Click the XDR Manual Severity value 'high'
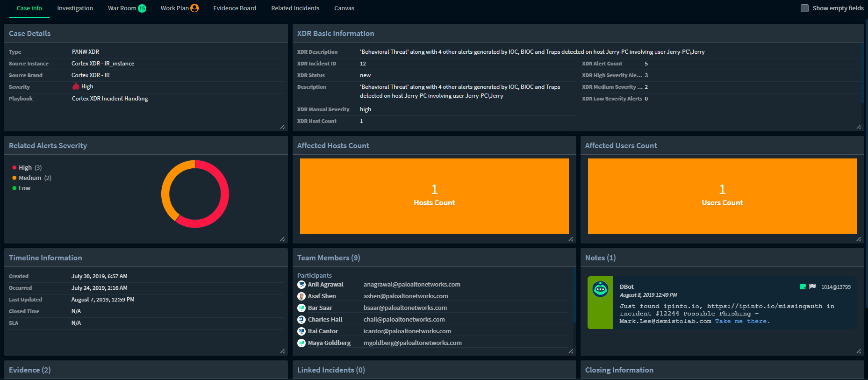 [x=366, y=109]
